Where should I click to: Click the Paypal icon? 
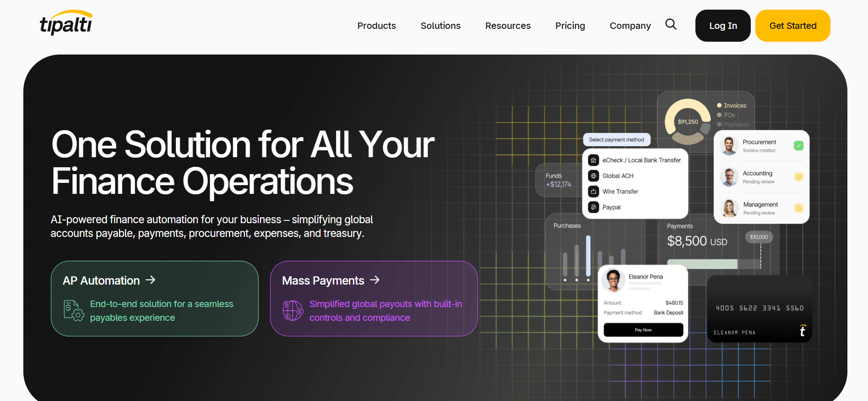point(593,207)
